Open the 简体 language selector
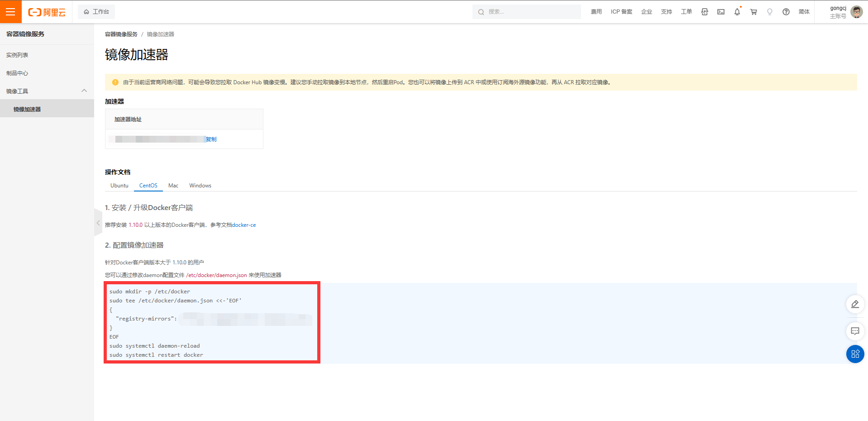The image size is (868, 421). tap(804, 12)
